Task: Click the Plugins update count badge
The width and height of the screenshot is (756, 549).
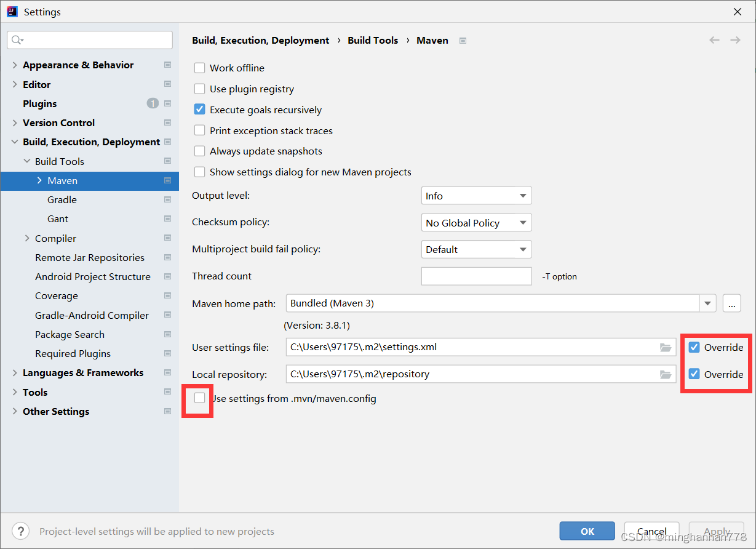Action: pyautogui.click(x=153, y=103)
